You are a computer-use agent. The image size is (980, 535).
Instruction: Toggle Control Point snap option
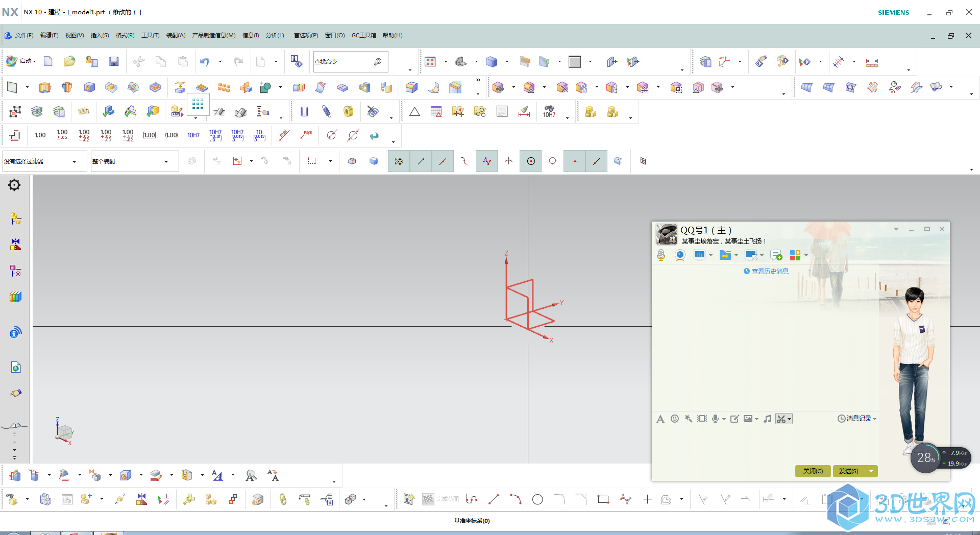tap(464, 161)
